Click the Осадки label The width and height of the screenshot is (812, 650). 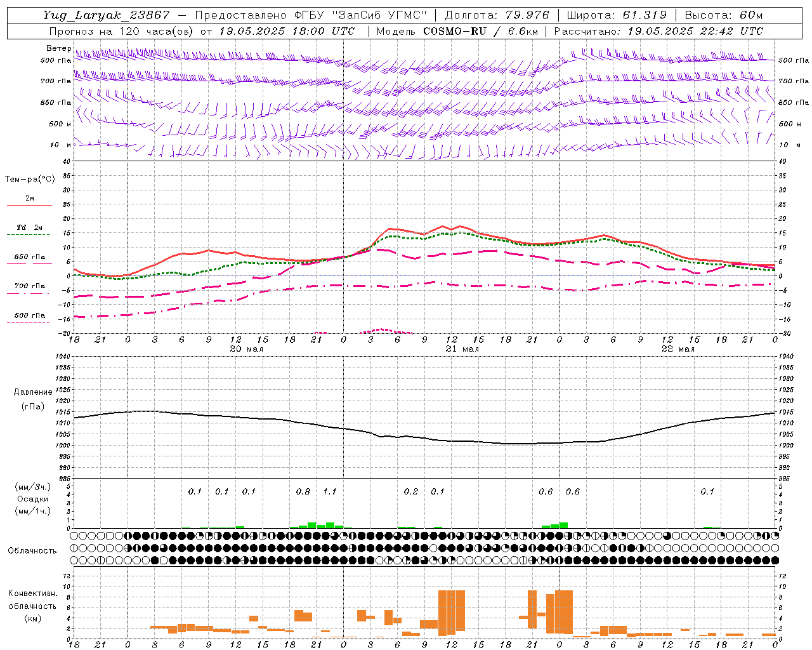32,499
